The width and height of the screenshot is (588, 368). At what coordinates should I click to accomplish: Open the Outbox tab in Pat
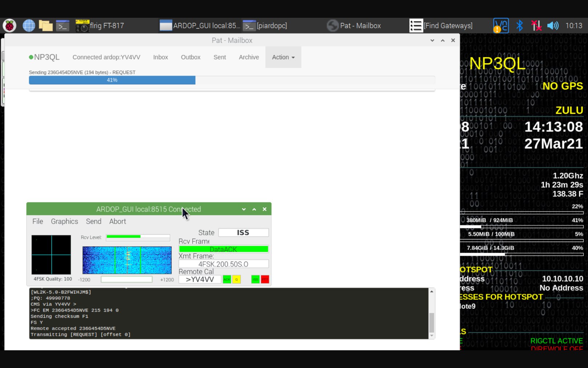coord(191,57)
